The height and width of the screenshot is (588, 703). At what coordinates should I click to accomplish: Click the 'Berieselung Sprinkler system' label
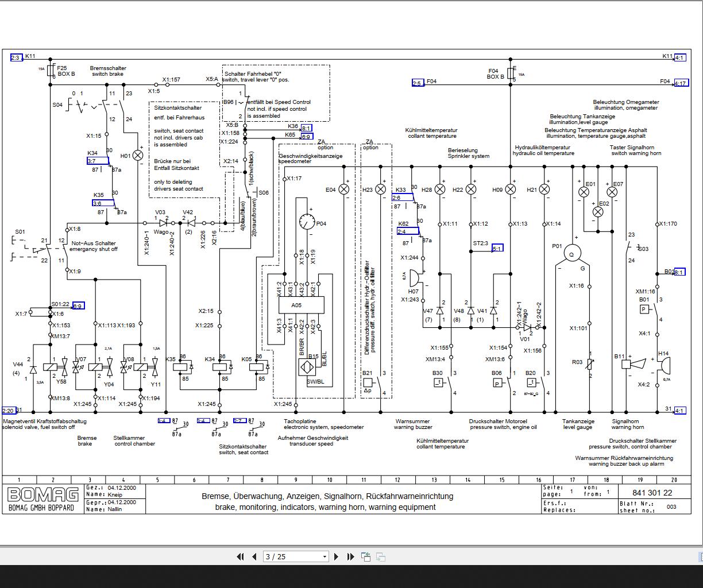pos(469,153)
